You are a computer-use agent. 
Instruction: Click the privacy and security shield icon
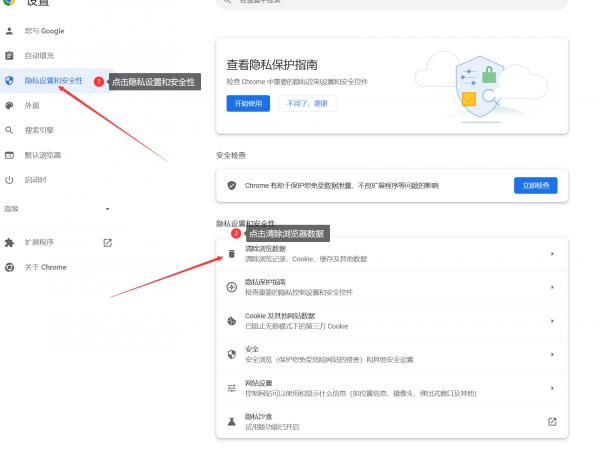(x=10, y=80)
